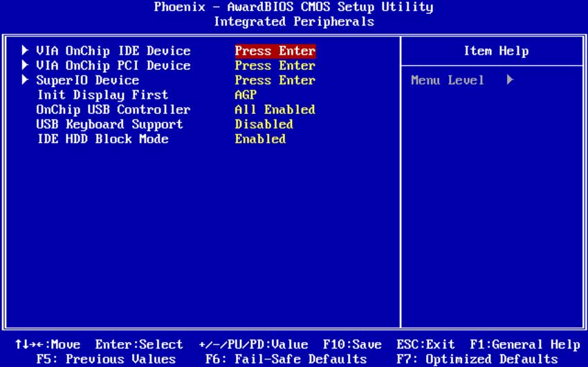Click the Enter:Select hint
Image resolution: width=588 pixels, height=367 pixels.
click(x=139, y=344)
